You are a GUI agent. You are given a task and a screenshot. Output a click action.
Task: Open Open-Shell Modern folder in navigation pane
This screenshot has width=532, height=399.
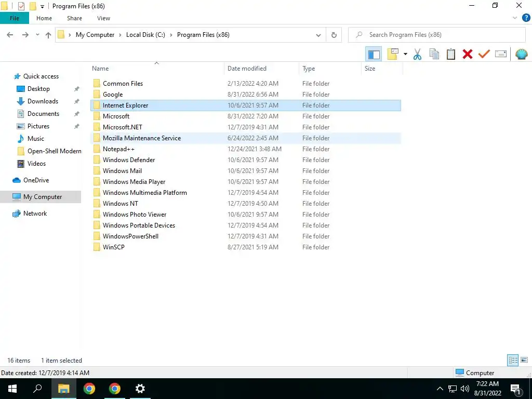pos(54,151)
